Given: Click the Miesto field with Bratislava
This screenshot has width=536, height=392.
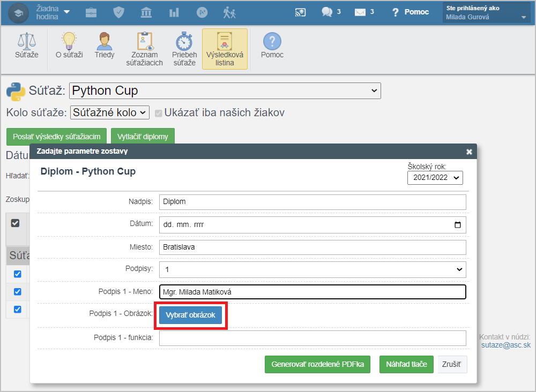Looking at the screenshot, I should click(312, 247).
